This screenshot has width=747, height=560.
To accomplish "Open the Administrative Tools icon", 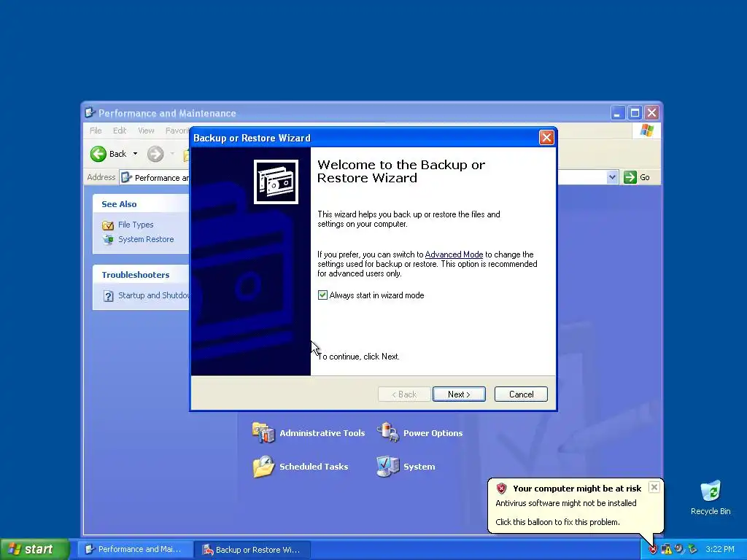I will coord(263,432).
